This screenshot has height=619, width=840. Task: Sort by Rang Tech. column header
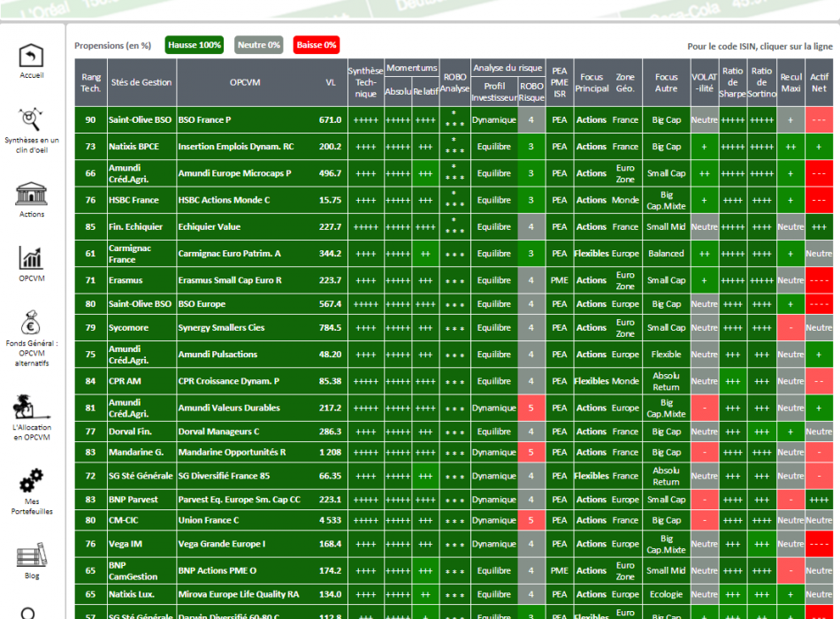coord(91,82)
